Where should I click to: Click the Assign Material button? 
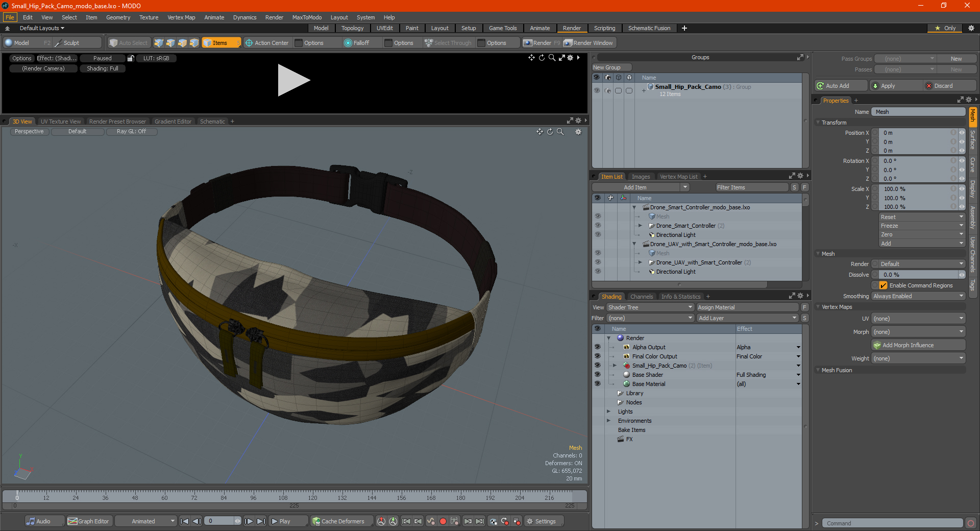(x=747, y=307)
